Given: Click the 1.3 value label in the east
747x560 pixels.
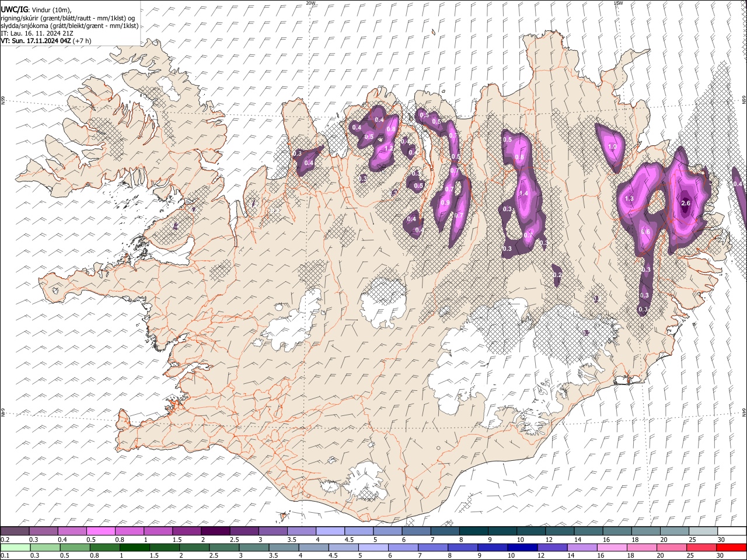Looking at the screenshot, I should (x=629, y=199).
